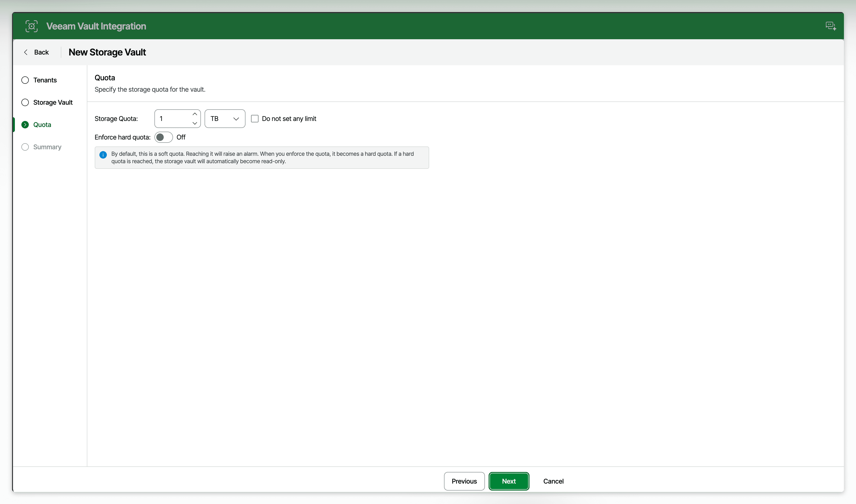The image size is (856, 504).
Task: Check the Do not set any limit box
Action: point(255,119)
